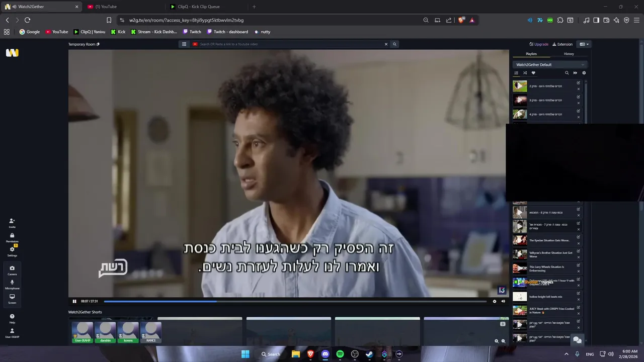The height and width of the screenshot is (362, 644).
Task: Expand the Watch2Gether Default playlist dropdown
Action: click(550, 64)
